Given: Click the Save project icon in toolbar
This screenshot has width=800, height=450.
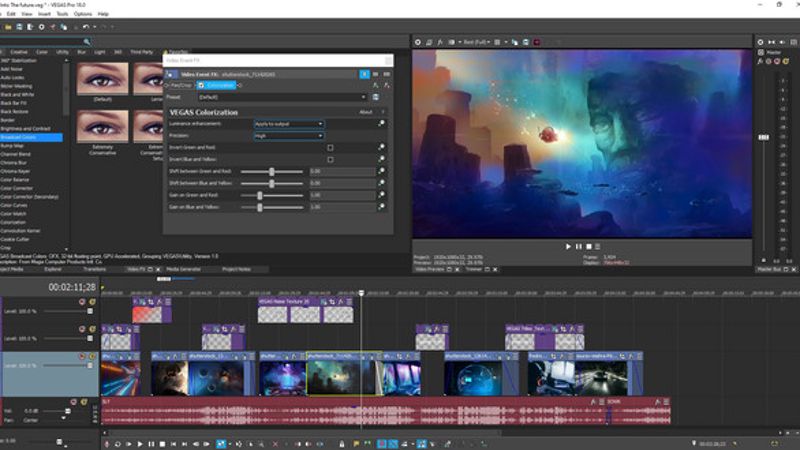Looking at the screenshot, I should (x=19, y=27).
